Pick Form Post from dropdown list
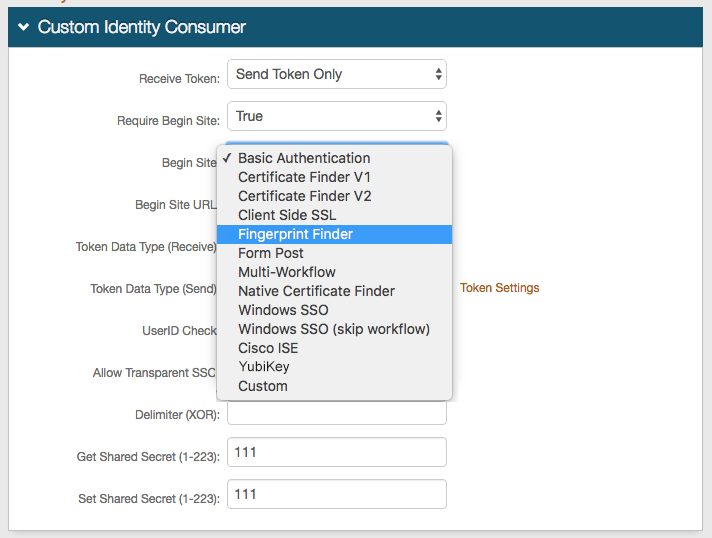The height and width of the screenshot is (538, 712). click(271, 253)
